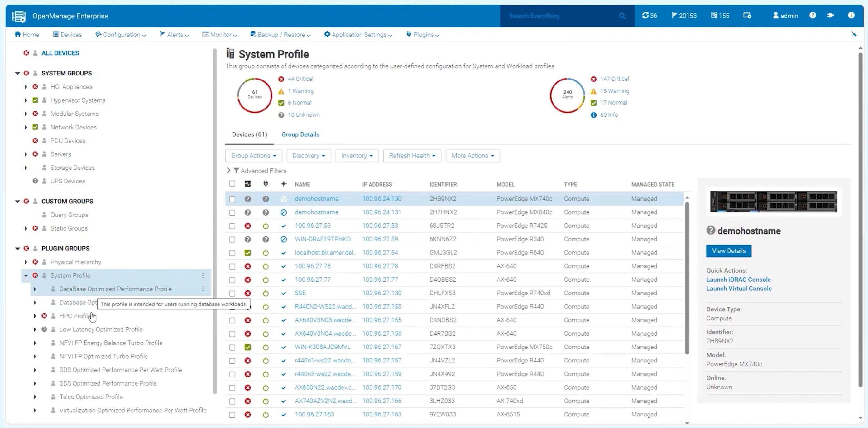Check the box for AX650N22 device row
Image resolution: width=868 pixels, height=428 pixels.
coord(232,388)
